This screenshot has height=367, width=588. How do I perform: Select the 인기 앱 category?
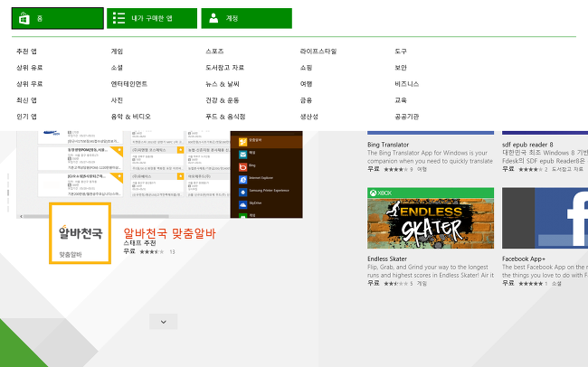click(x=26, y=117)
